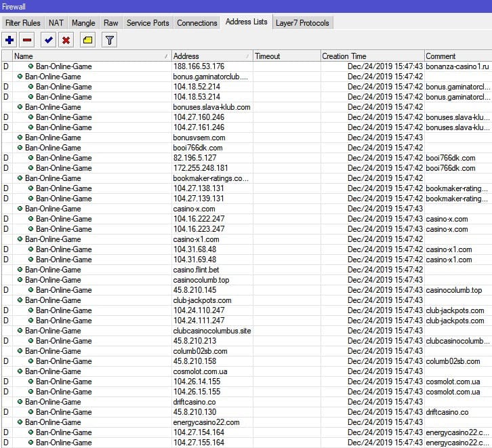Select the bonusvsem.com address entry
This screenshot has height=448, width=492.
click(199, 138)
